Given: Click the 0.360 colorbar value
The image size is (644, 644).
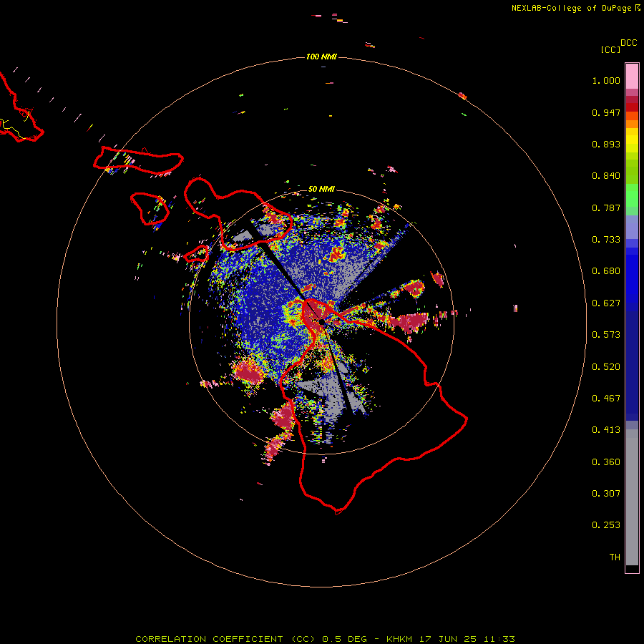Looking at the screenshot, I should tap(606, 462).
